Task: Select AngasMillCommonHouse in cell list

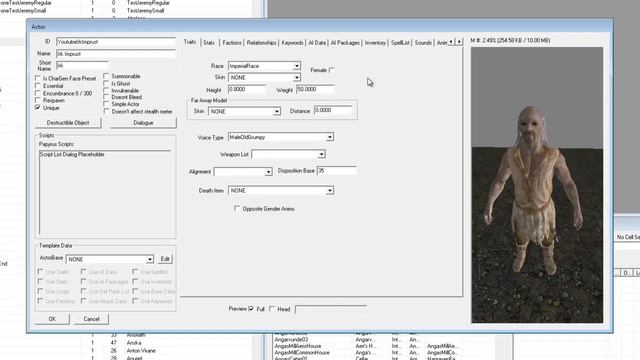Action: pos(302,352)
